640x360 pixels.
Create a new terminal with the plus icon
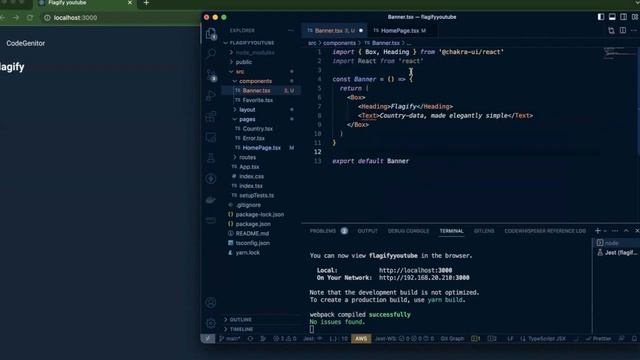[598, 231]
